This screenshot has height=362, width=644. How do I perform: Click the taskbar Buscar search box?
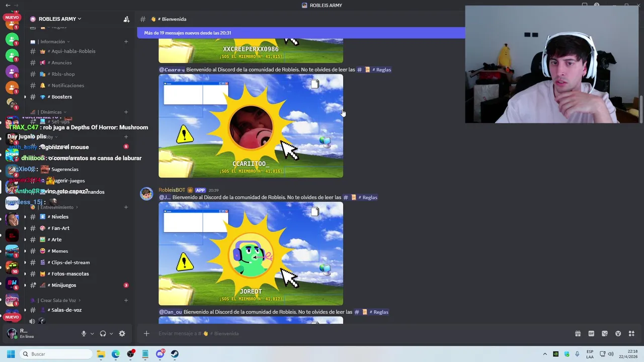56,354
